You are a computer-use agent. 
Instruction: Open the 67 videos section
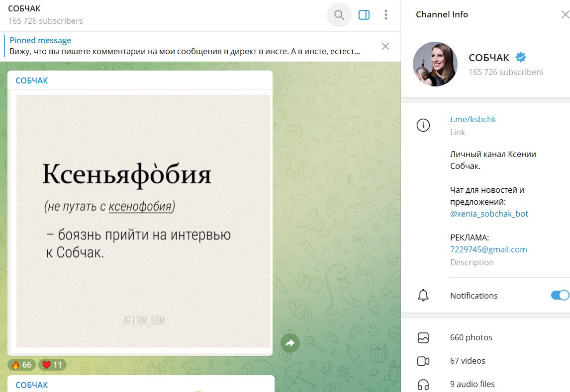(423, 361)
